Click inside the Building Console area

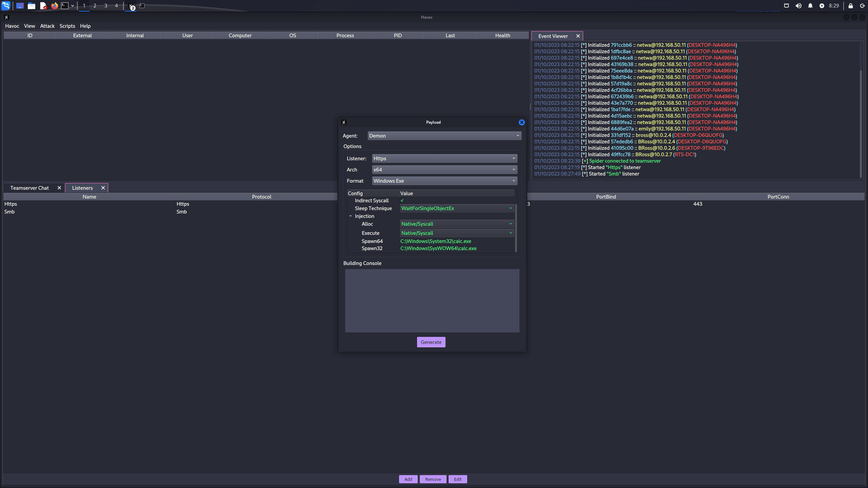tap(432, 301)
